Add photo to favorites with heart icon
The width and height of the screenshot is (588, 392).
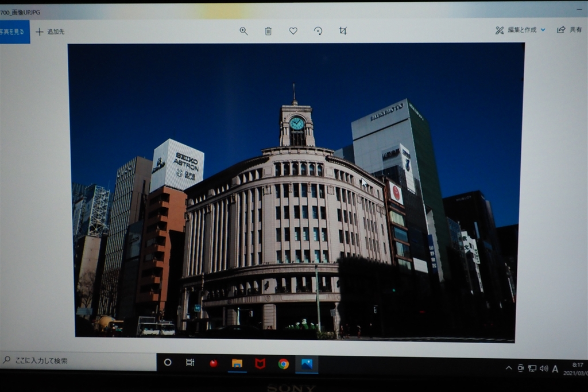pyautogui.click(x=293, y=31)
